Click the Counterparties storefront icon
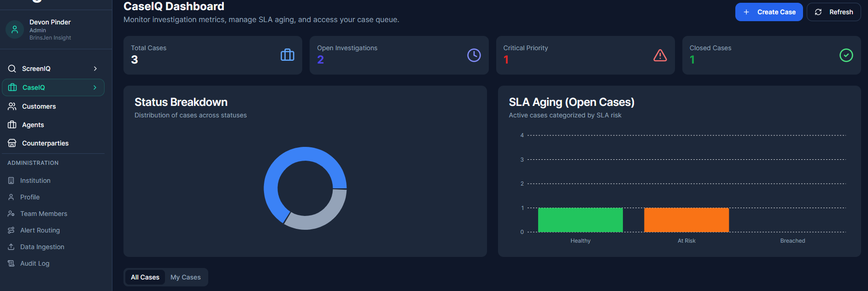The width and height of the screenshot is (868, 291). [x=12, y=143]
